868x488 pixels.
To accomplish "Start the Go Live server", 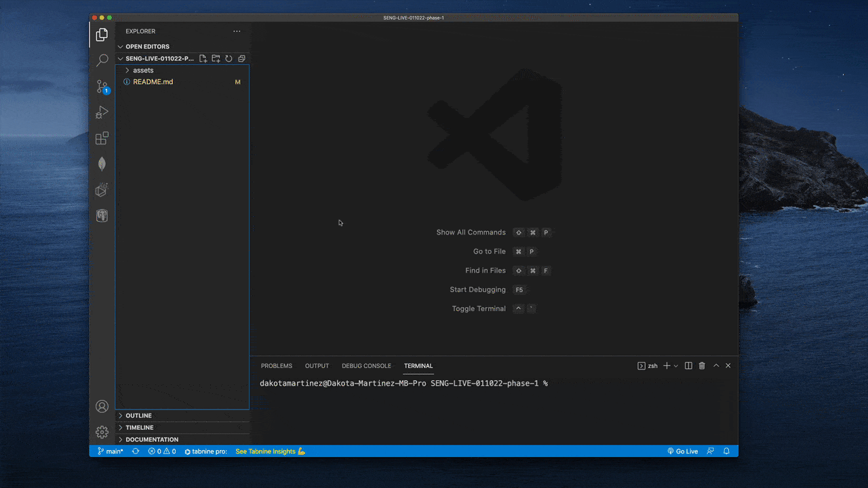I will [682, 451].
